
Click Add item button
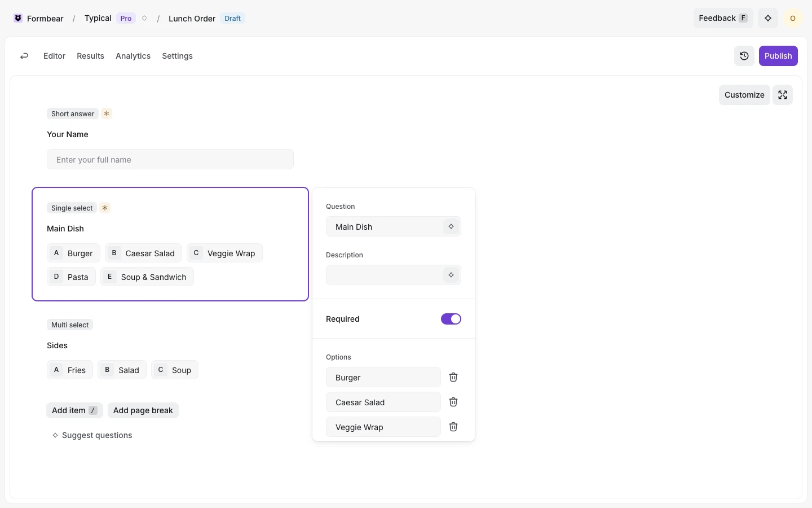[74, 410]
